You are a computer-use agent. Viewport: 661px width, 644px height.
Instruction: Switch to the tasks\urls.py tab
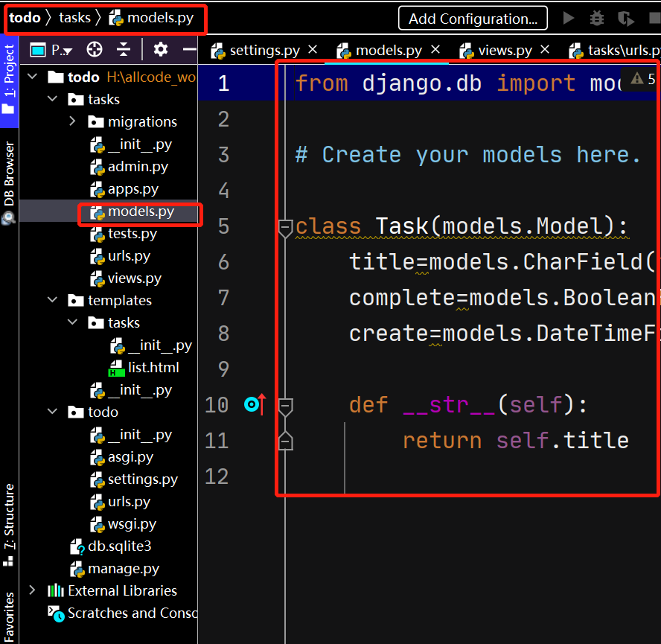pos(614,51)
